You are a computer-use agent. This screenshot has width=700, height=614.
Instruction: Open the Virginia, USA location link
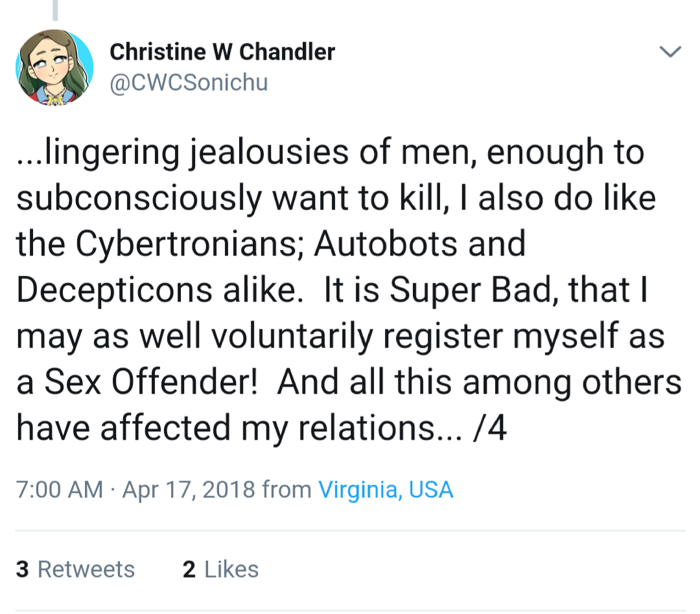pos(386,490)
